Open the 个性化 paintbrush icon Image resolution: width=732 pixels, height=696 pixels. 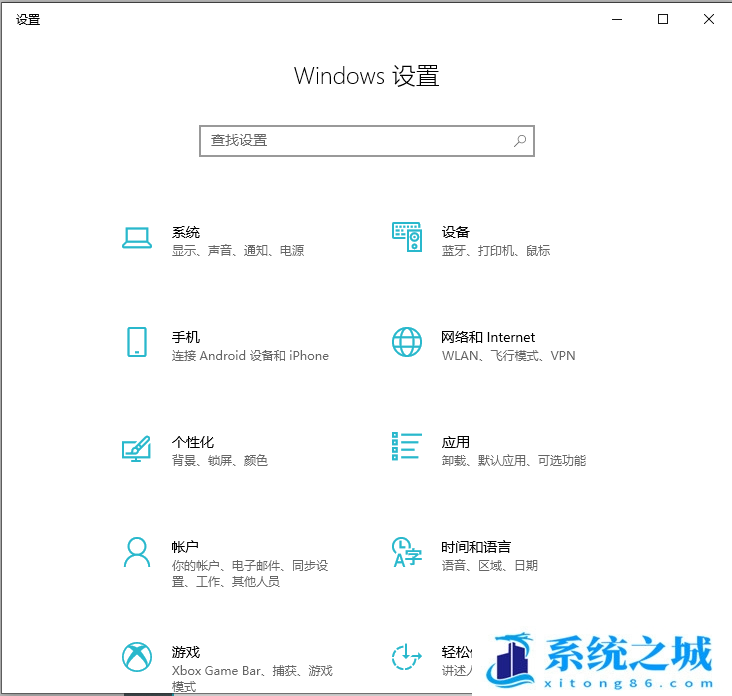(136, 449)
